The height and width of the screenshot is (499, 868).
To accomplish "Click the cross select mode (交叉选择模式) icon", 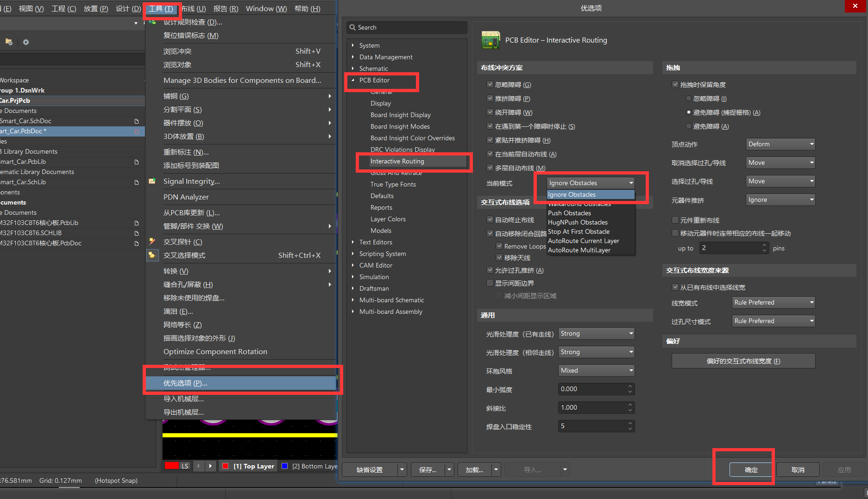I will pos(152,255).
